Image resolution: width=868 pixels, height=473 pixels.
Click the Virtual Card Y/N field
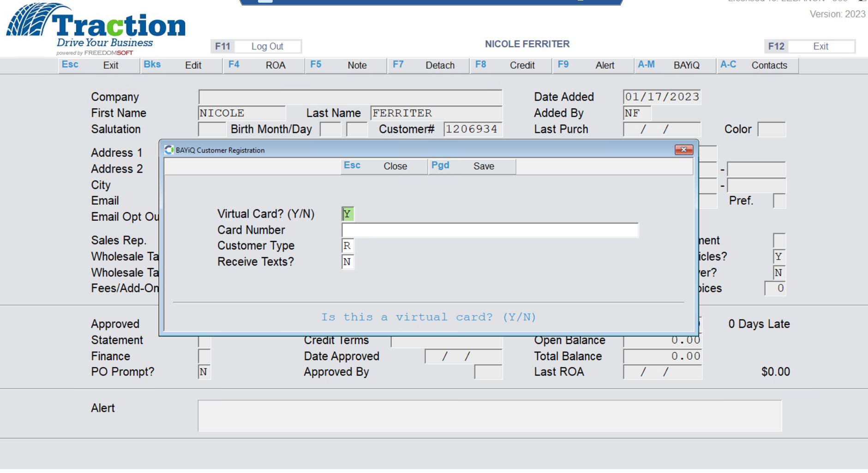point(347,214)
